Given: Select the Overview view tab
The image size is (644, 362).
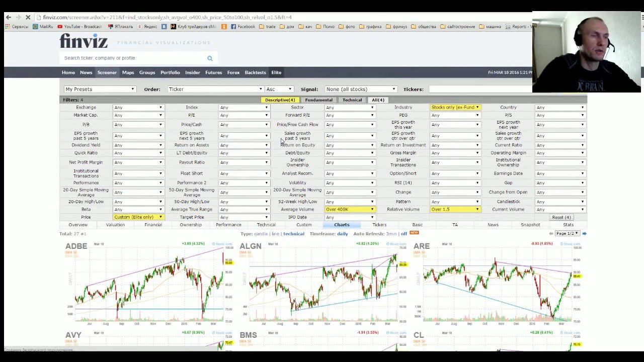Looking at the screenshot, I should coord(78,225).
